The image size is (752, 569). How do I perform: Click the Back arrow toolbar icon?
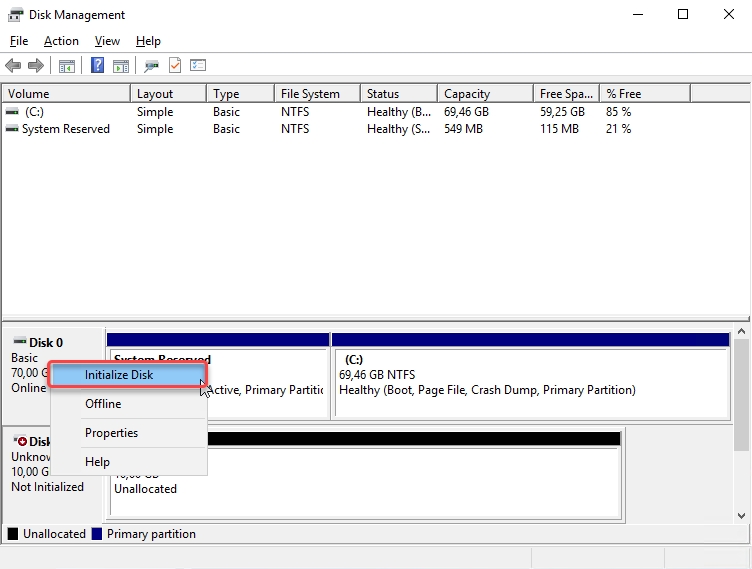(x=13, y=66)
